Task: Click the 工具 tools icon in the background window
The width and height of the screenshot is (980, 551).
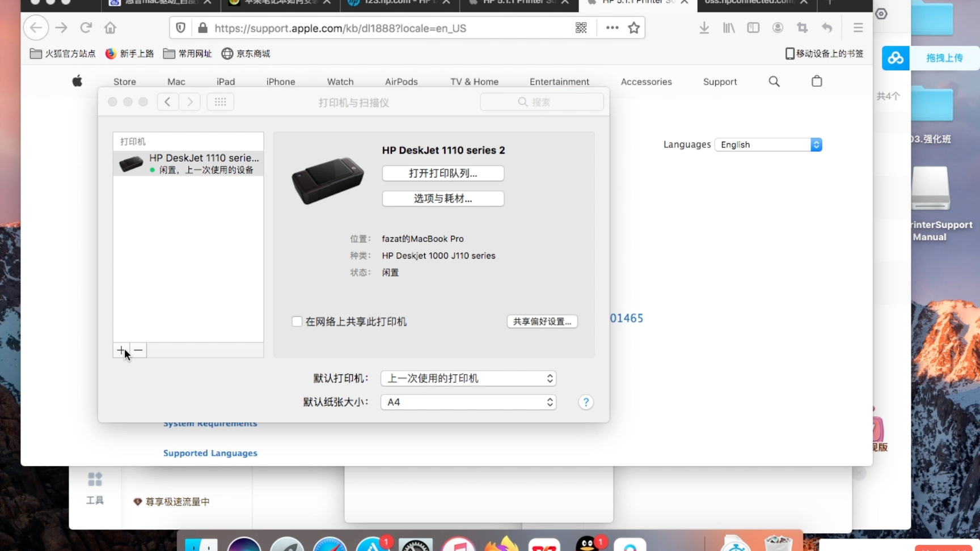Action: click(95, 488)
